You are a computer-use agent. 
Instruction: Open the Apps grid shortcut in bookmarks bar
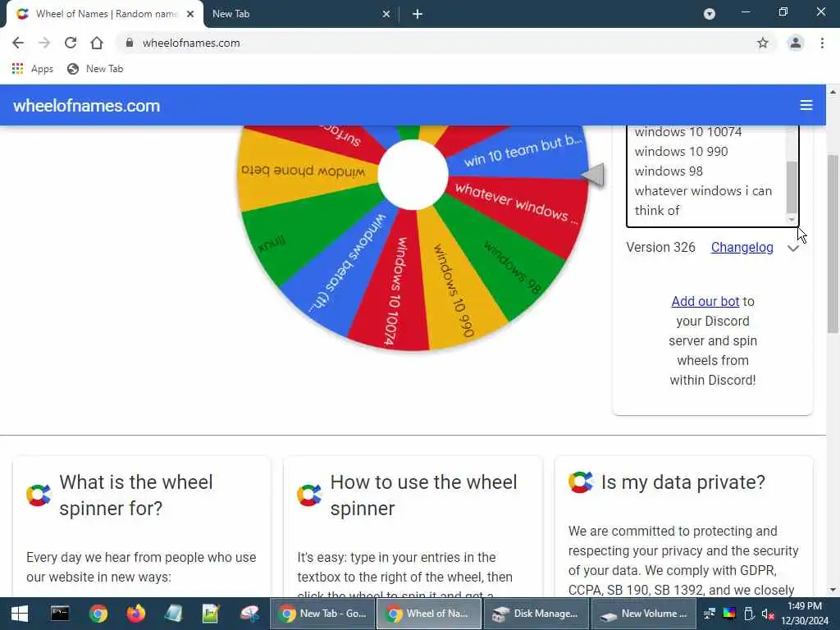pos(32,69)
